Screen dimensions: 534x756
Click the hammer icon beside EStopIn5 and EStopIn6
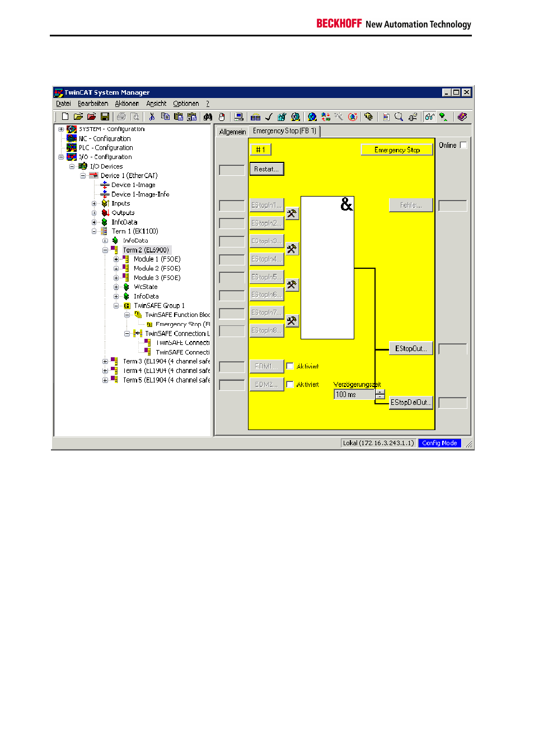point(292,284)
